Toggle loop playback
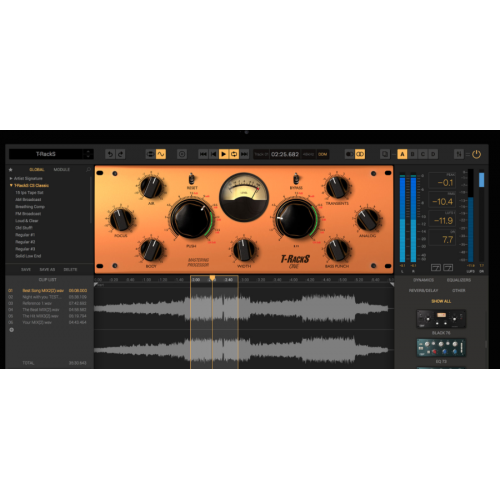Viewport: 500px width, 500px height. point(234,154)
